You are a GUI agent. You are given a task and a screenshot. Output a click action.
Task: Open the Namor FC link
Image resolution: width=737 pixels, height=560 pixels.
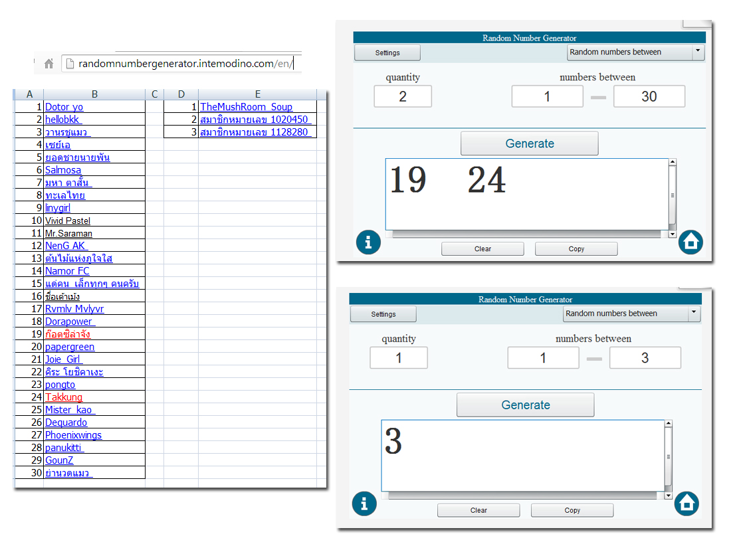point(67,271)
